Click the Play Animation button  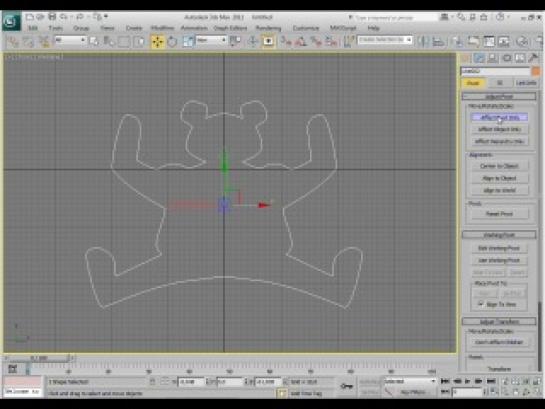pos(467,381)
